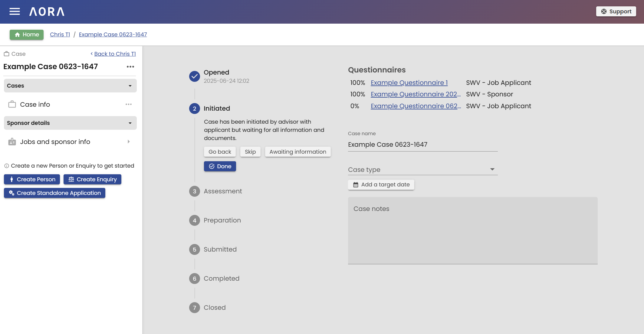This screenshot has width=644, height=334.
Task: Click the Awaiting information button
Action: (297, 152)
